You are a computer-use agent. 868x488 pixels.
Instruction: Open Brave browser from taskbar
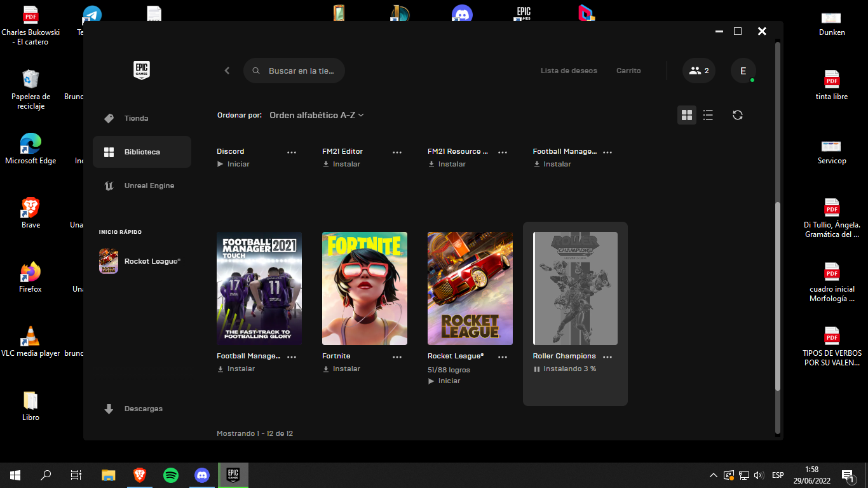pyautogui.click(x=140, y=475)
